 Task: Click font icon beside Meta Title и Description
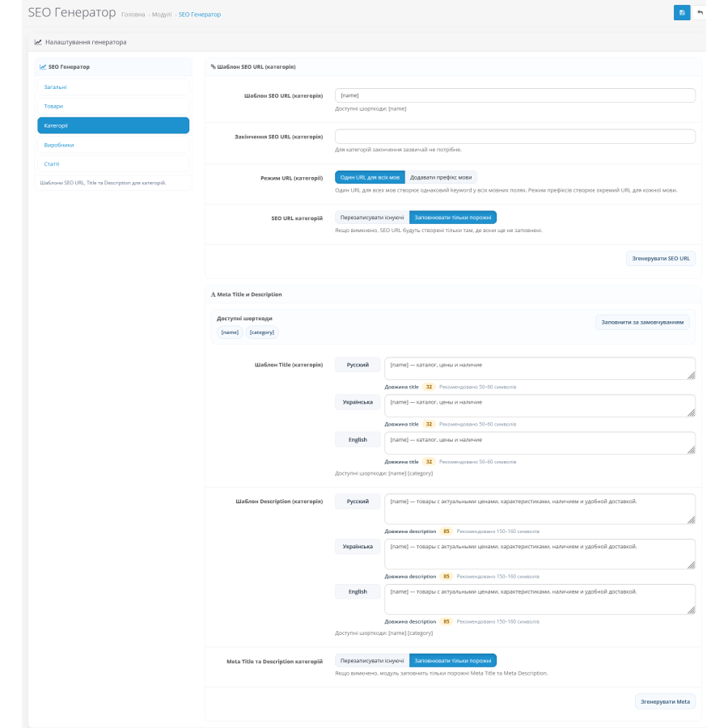click(x=213, y=294)
